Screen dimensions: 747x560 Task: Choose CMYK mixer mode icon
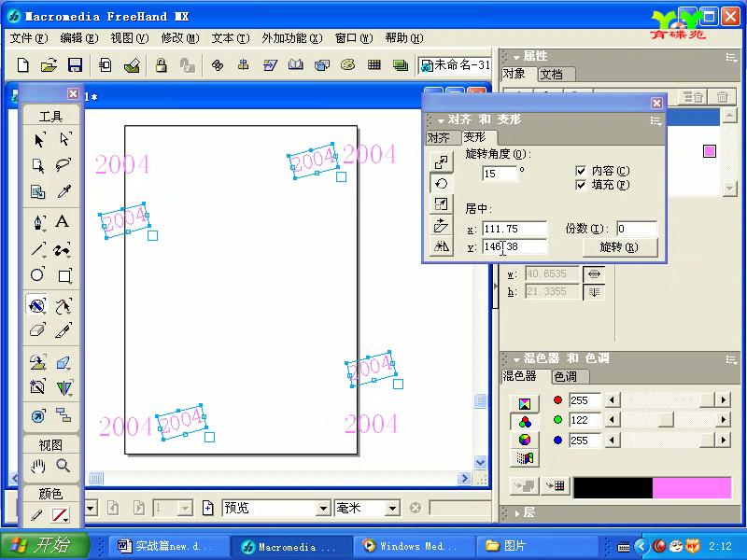[525, 404]
